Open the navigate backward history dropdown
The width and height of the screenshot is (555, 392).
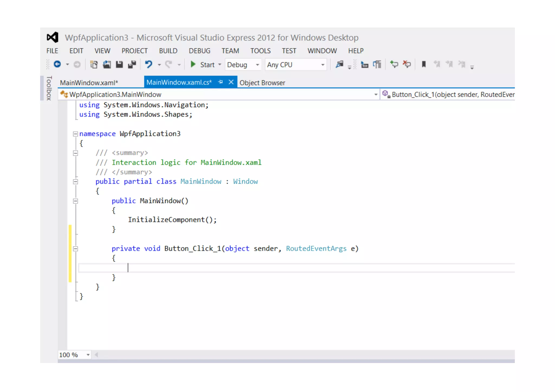(x=67, y=65)
